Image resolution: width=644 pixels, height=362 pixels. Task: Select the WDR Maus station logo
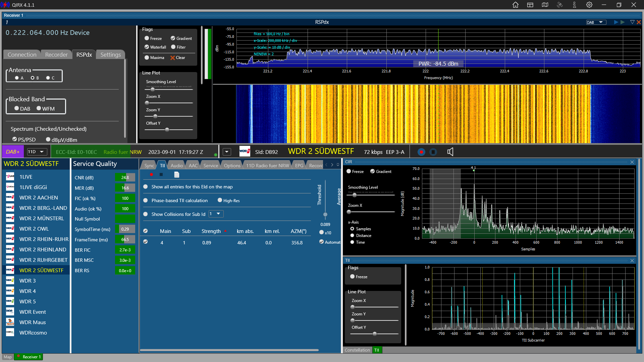pyautogui.click(x=10, y=322)
